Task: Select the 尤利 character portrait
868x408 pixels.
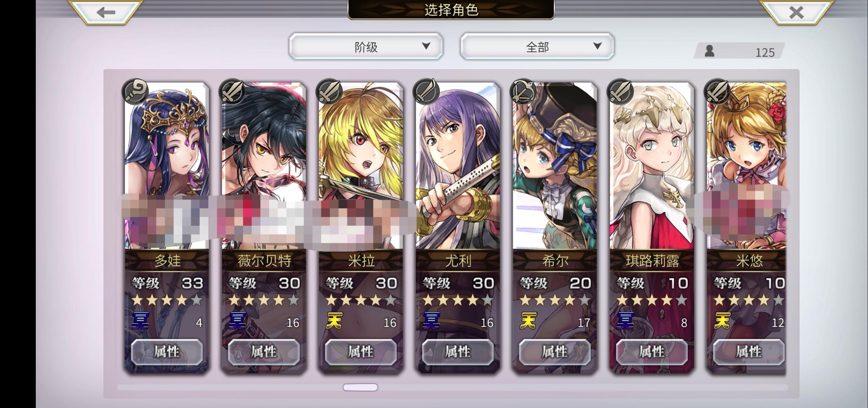Action: coord(458,166)
